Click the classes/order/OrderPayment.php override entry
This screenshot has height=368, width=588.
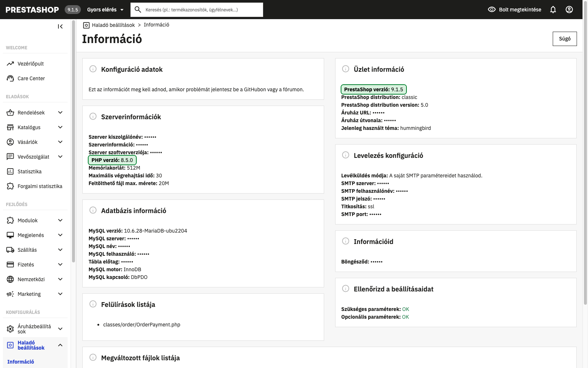pyautogui.click(x=142, y=325)
